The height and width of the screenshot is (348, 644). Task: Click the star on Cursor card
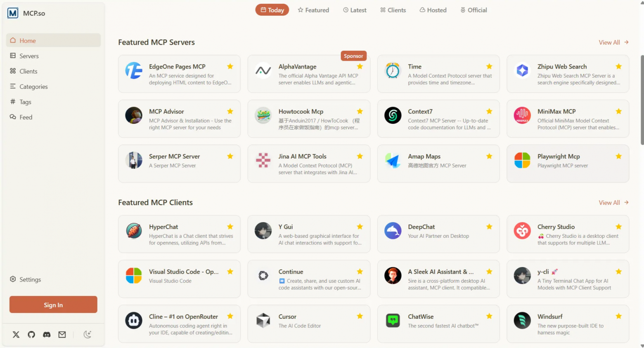360,316
